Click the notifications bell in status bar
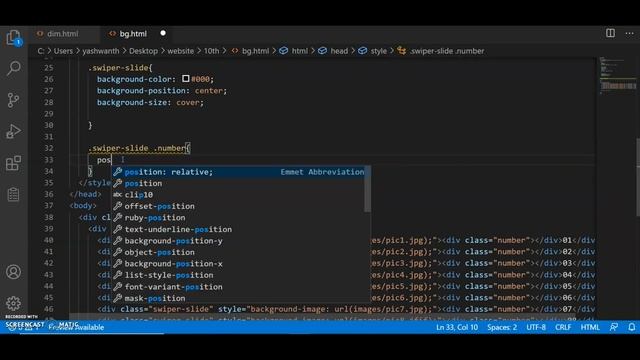 coord(631,327)
